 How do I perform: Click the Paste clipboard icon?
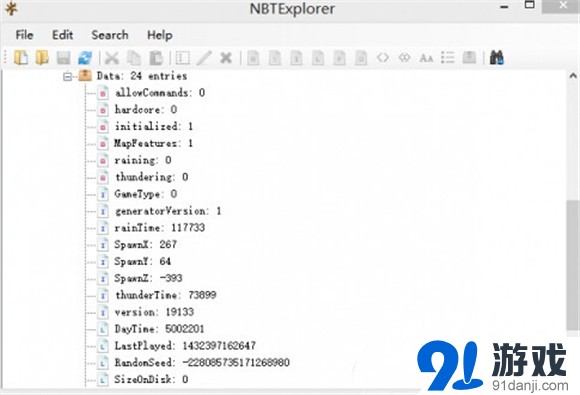point(156,58)
